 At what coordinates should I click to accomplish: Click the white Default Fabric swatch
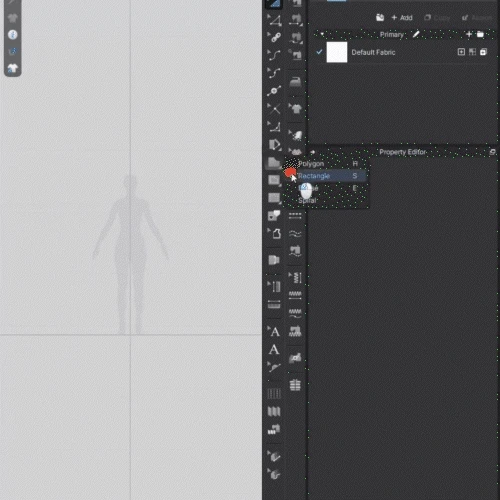[x=337, y=52]
